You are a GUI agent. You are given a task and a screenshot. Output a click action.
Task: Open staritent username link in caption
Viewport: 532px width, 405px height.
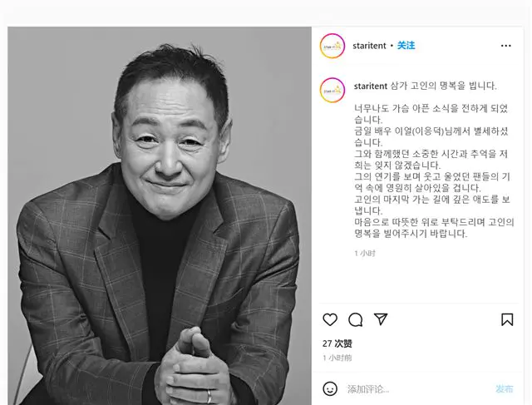[x=371, y=86]
